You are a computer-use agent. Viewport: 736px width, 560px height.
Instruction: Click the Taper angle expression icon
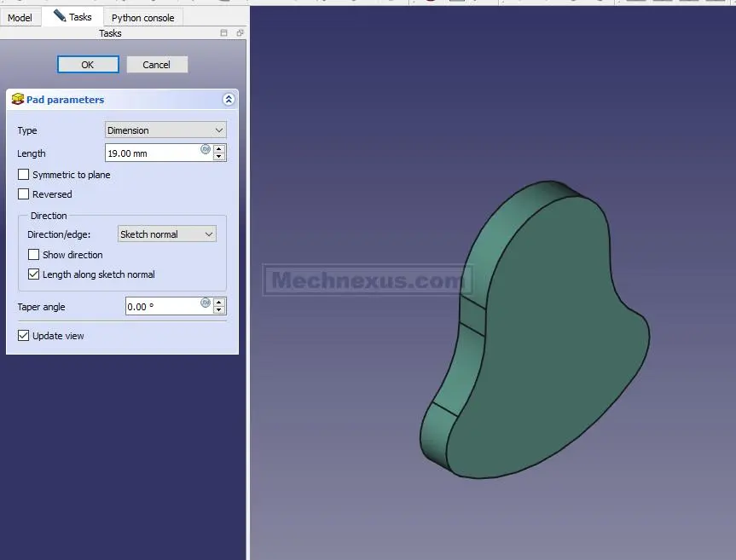206,303
